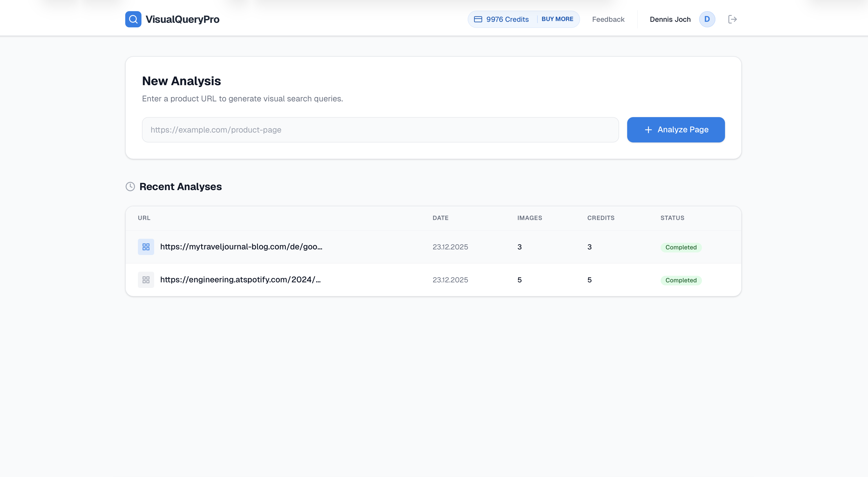This screenshot has height=477, width=868.
Task: Open the Feedback link
Action: 608,19
